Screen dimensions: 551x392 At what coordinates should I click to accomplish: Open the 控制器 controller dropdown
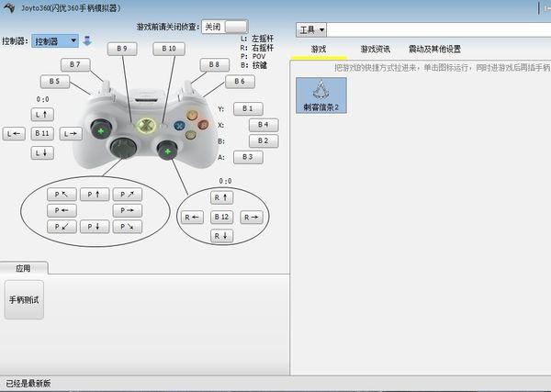click(55, 41)
